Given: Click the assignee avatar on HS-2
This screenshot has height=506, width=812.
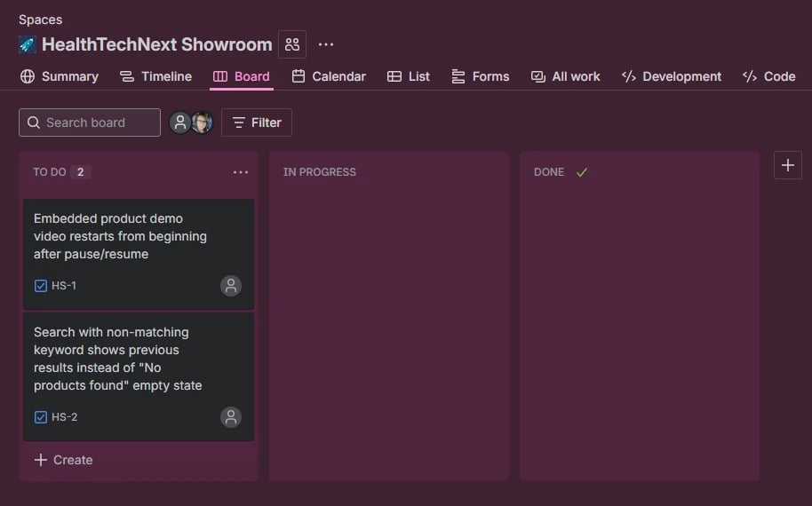Looking at the screenshot, I should click(x=231, y=417).
